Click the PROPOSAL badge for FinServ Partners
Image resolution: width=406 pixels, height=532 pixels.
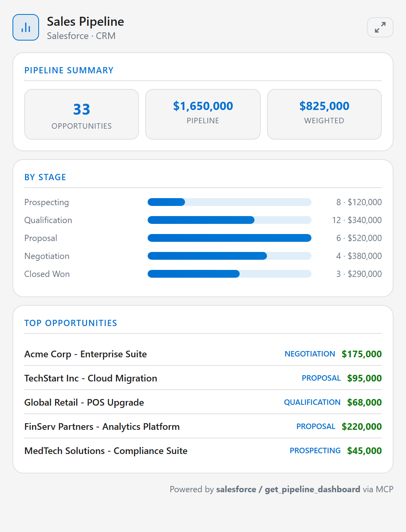tap(316, 426)
